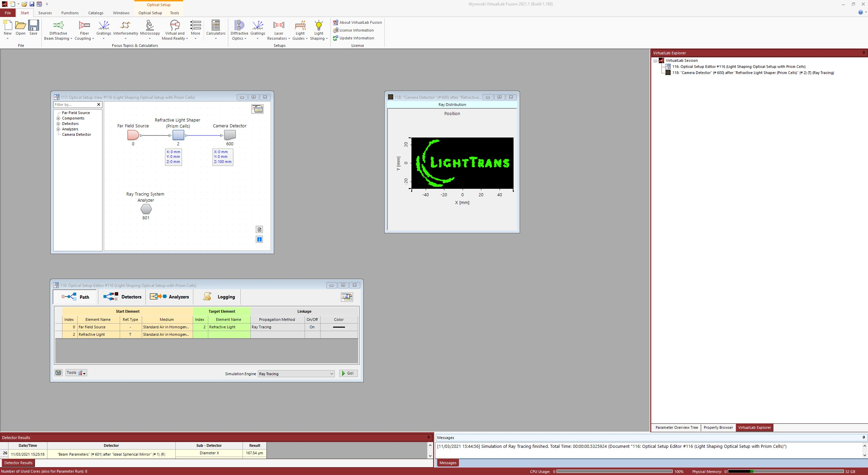Click the document notes icon in Optical Setup View

point(259,230)
